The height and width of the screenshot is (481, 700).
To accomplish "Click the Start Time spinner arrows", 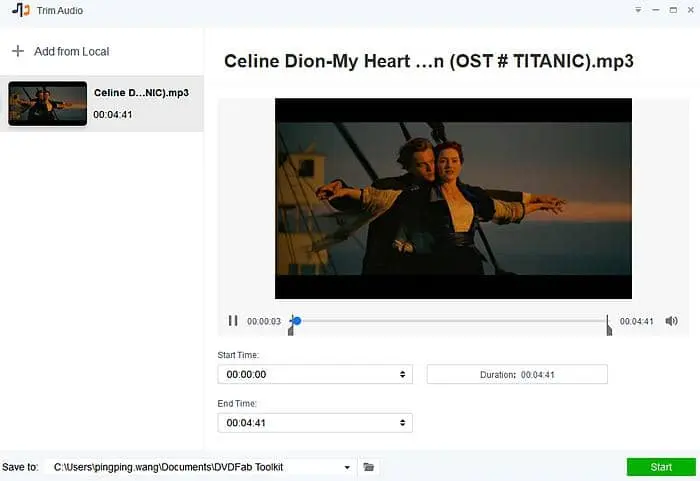I will [x=402, y=374].
